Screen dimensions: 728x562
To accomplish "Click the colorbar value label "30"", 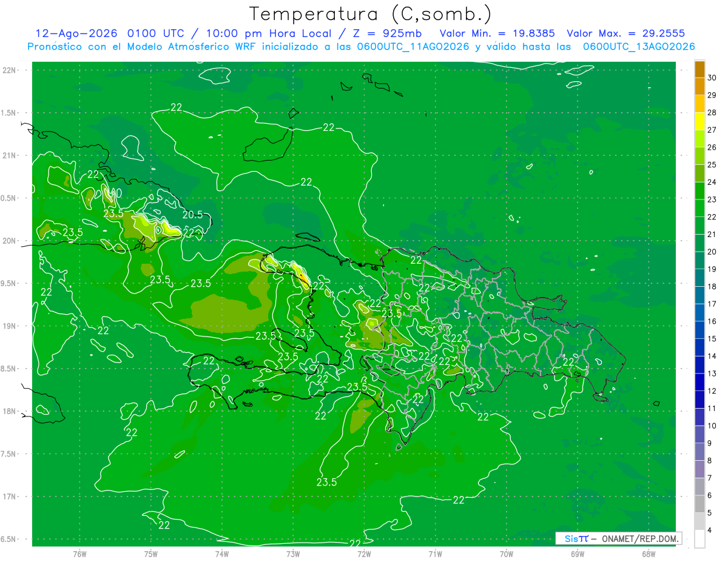I will pos(713,77).
